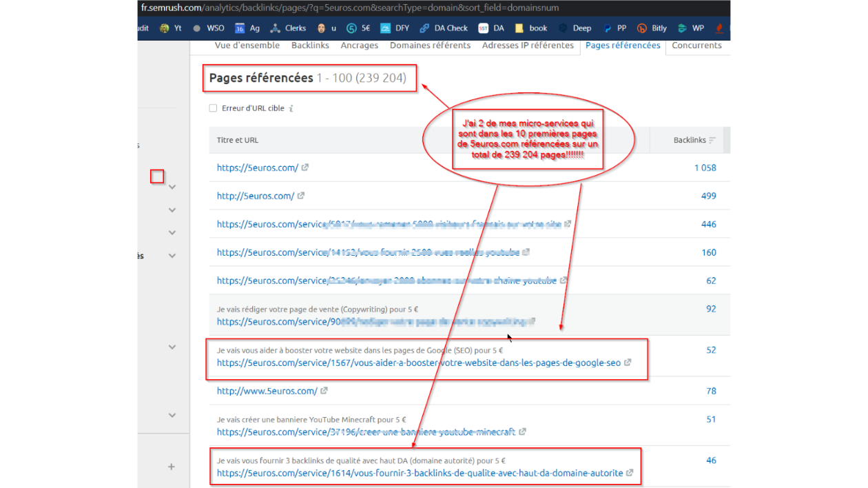Click external-link icon after https://5euros.com/

304,167
